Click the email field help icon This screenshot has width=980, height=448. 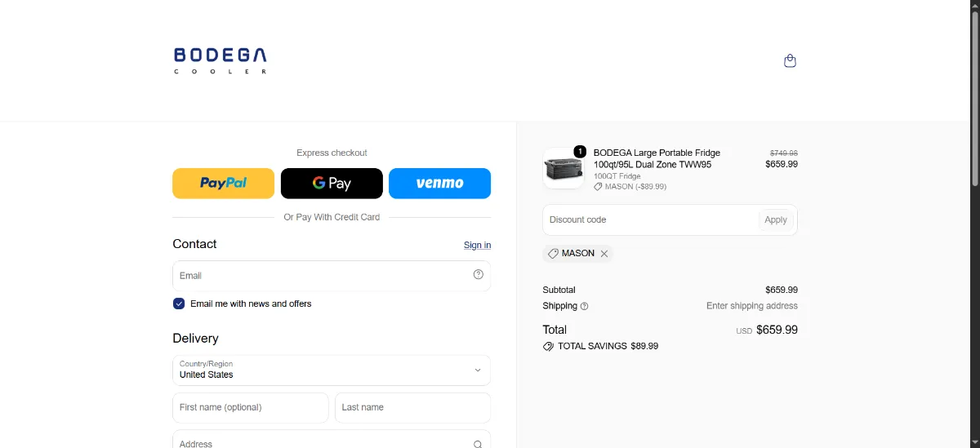(479, 275)
